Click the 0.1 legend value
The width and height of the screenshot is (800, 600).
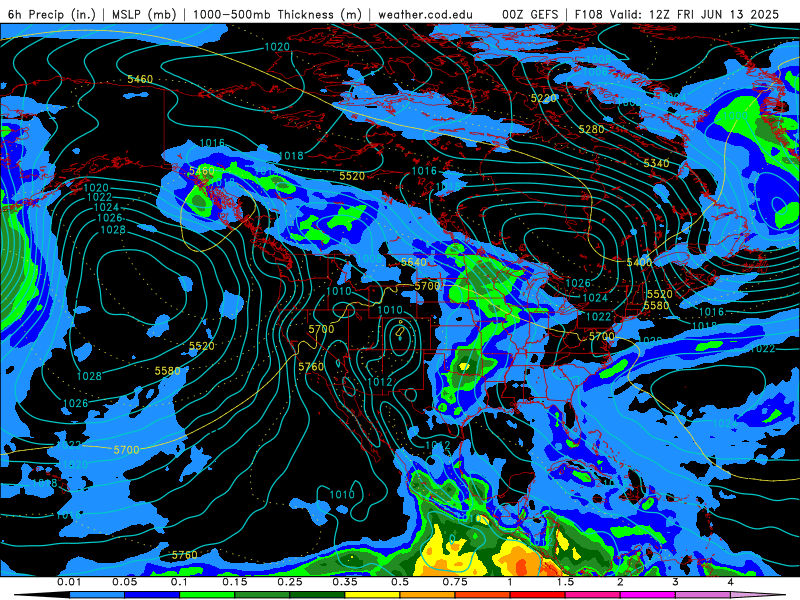pyautogui.click(x=179, y=582)
